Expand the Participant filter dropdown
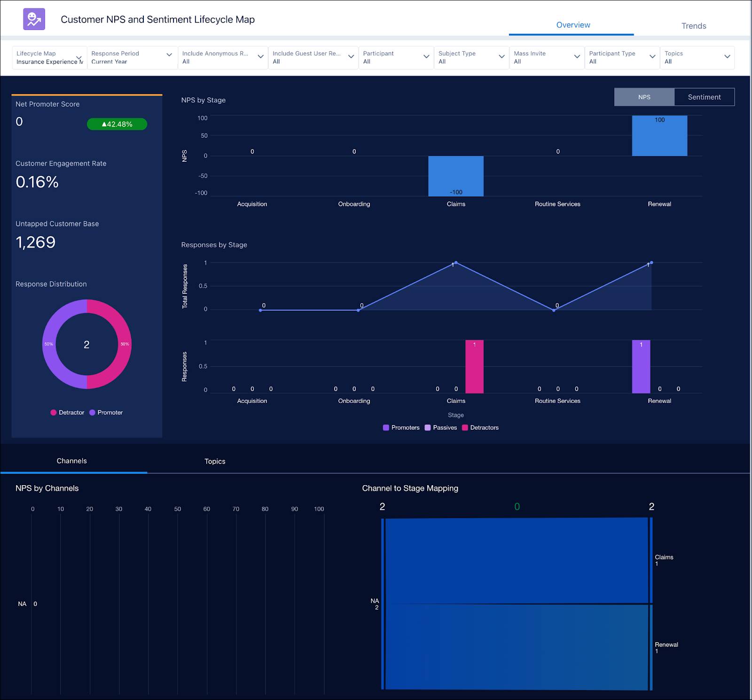The height and width of the screenshot is (700, 752). coord(396,57)
